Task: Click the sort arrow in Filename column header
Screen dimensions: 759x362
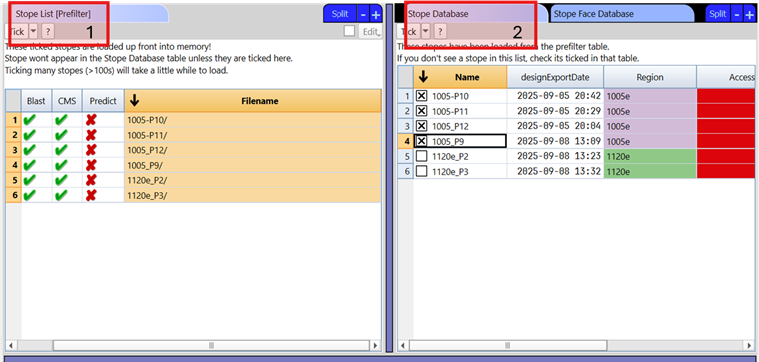Action: tap(135, 101)
